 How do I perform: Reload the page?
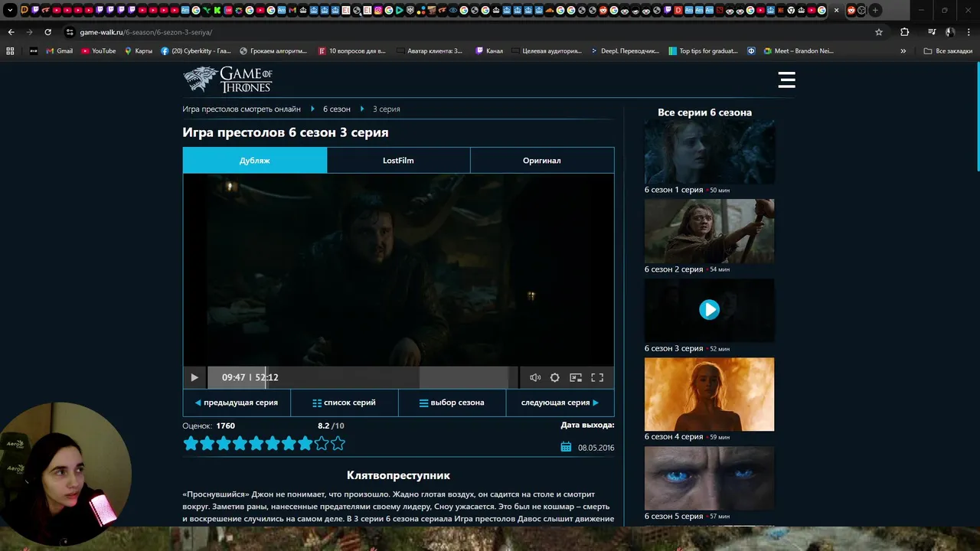(x=47, y=32)
